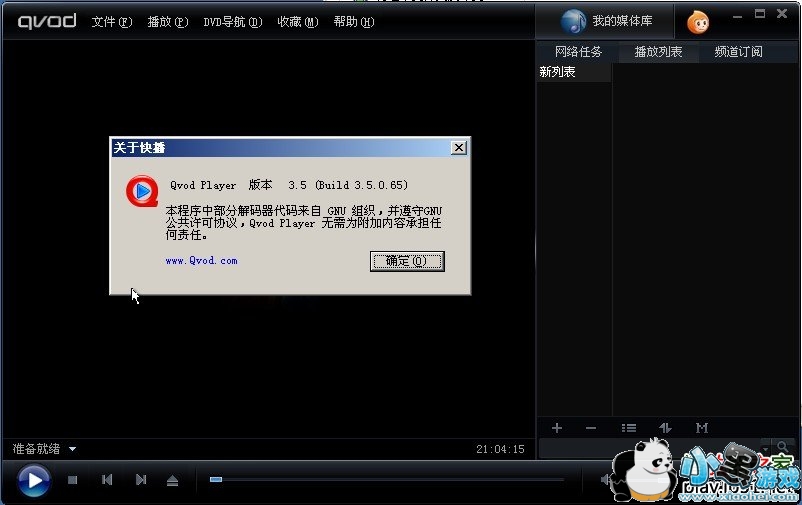802x505 pixels.
Task: Open a file with the eject icon
Action: 172,480
